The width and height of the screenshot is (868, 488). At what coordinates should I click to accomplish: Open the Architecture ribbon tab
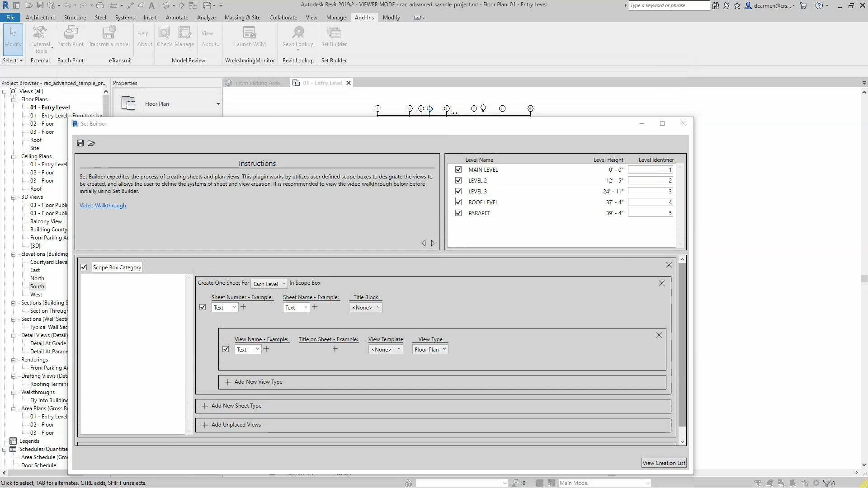point(40,18)
